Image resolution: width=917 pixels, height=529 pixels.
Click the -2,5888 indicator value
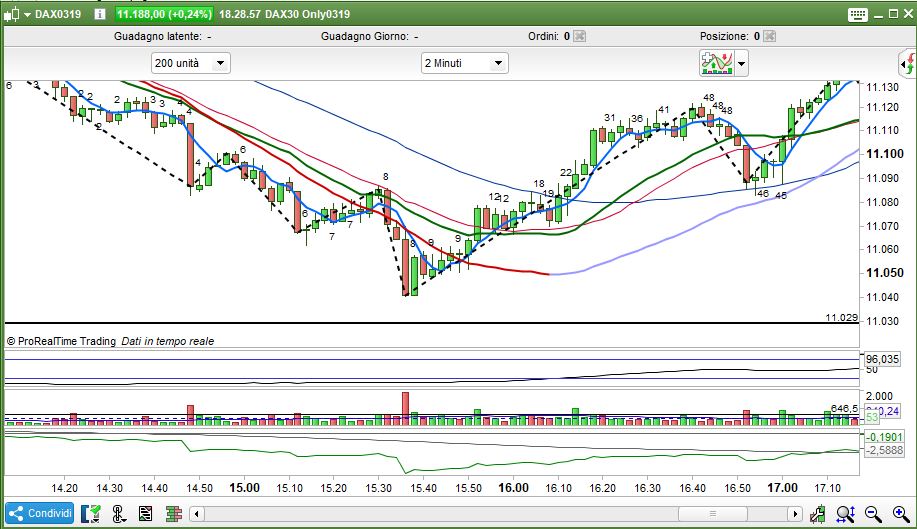883,450
